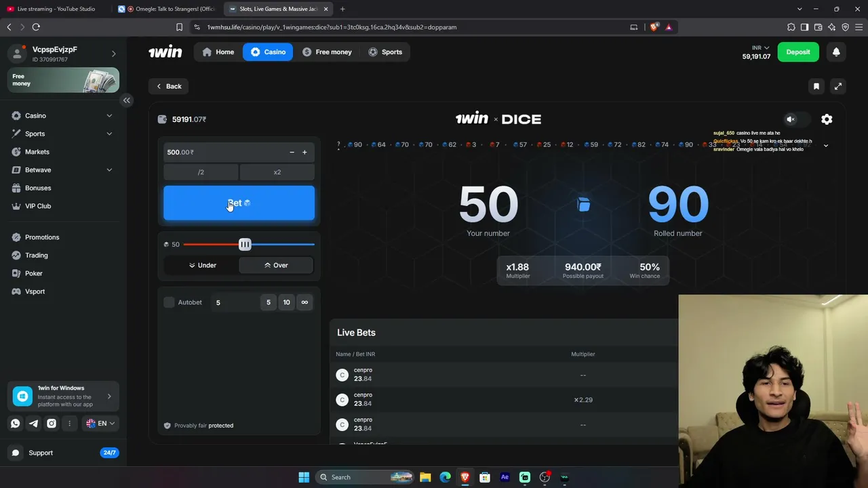This screenshot has height=488, width=868.
Task: Open the INR currency dropdown
Action: [761, 48]
